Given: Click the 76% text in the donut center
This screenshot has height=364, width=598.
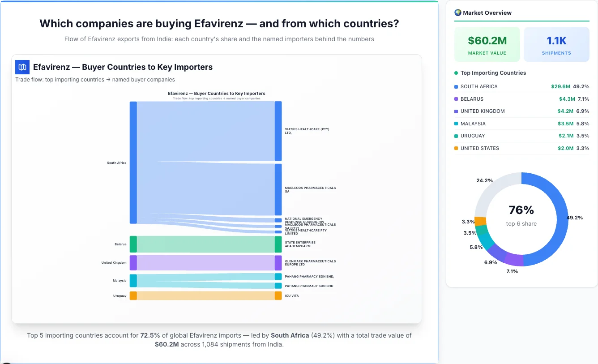Looking at the screenshot, I should [x=521, y=209].
